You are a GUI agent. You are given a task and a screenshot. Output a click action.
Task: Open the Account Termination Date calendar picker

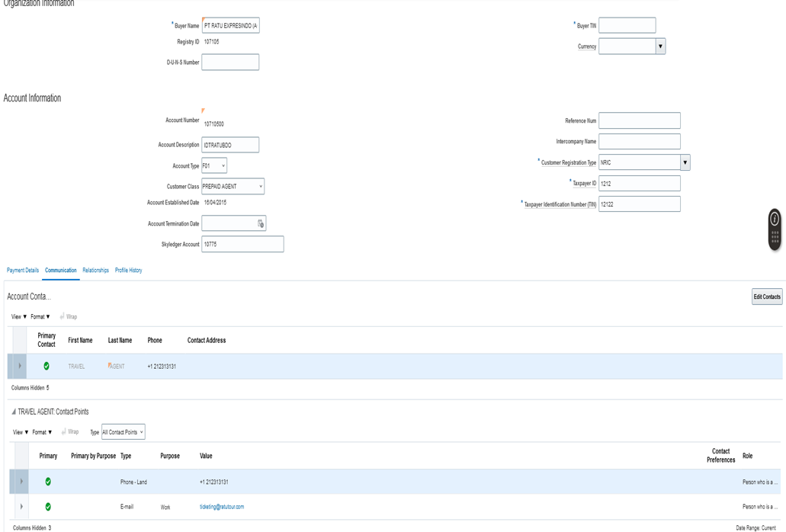click(261, 223)
